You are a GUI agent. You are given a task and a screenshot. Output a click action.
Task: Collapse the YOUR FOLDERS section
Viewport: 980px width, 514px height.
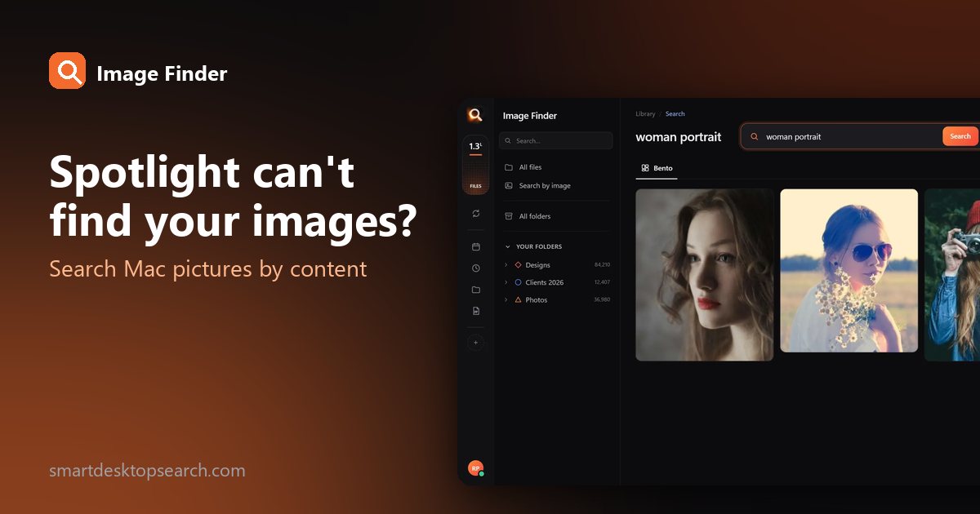(x=507, y=246)
